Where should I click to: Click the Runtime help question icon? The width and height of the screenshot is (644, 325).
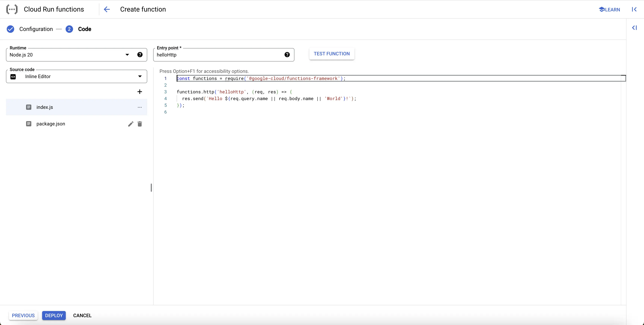click(x=140, y=55)
